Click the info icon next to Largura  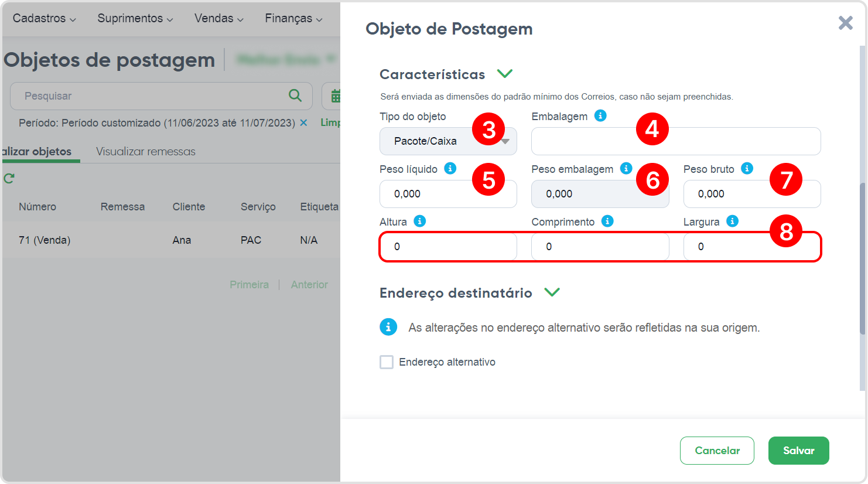(732, 221)
